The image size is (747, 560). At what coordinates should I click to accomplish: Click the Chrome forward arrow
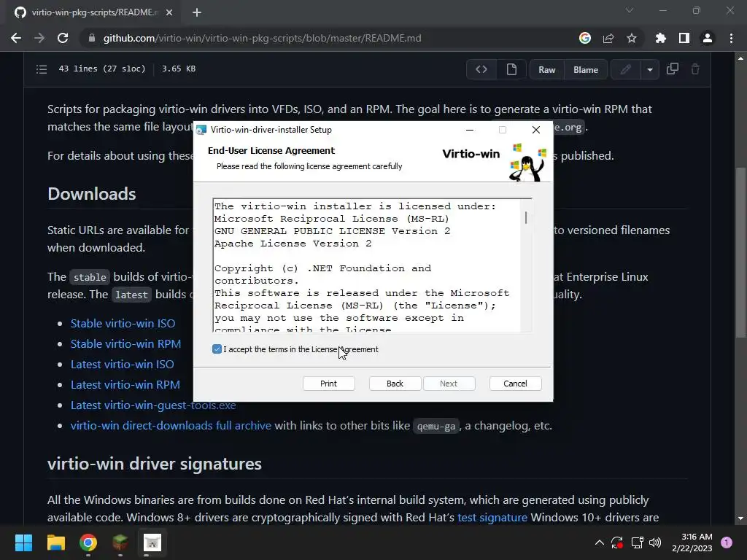click(x=39, y=38)
